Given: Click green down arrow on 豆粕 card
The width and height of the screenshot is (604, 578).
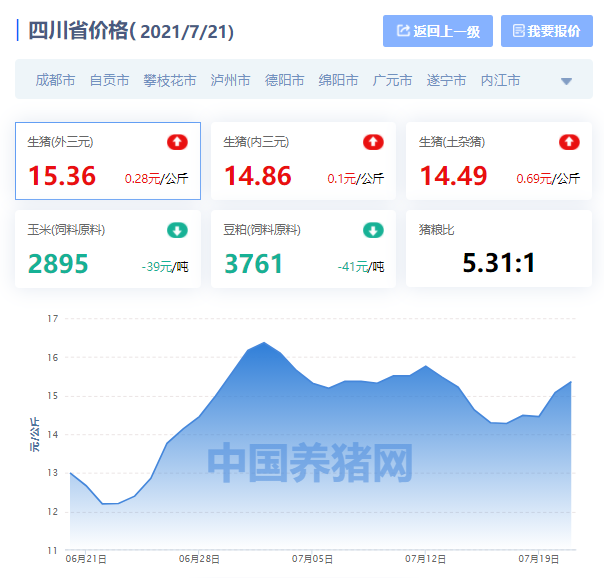Looking at the screenshot, I should click(x=373, y=230).
